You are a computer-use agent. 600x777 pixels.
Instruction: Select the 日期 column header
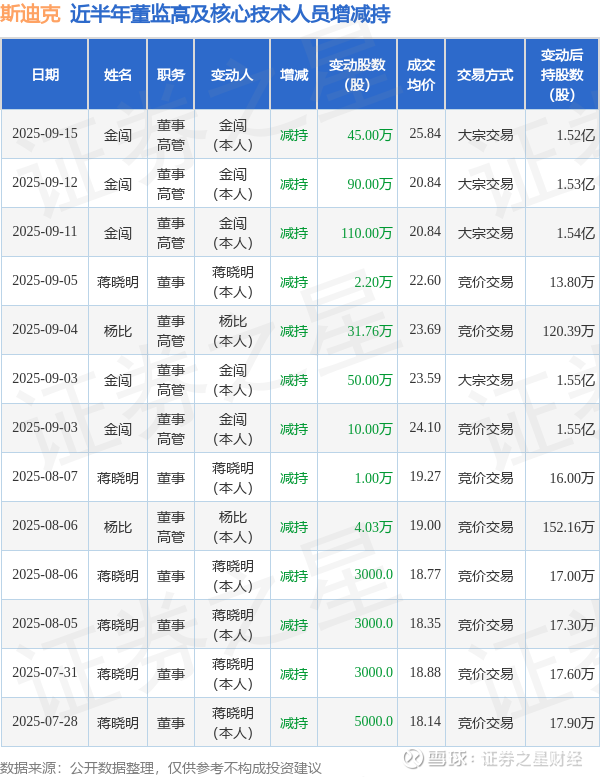point(45,75)
